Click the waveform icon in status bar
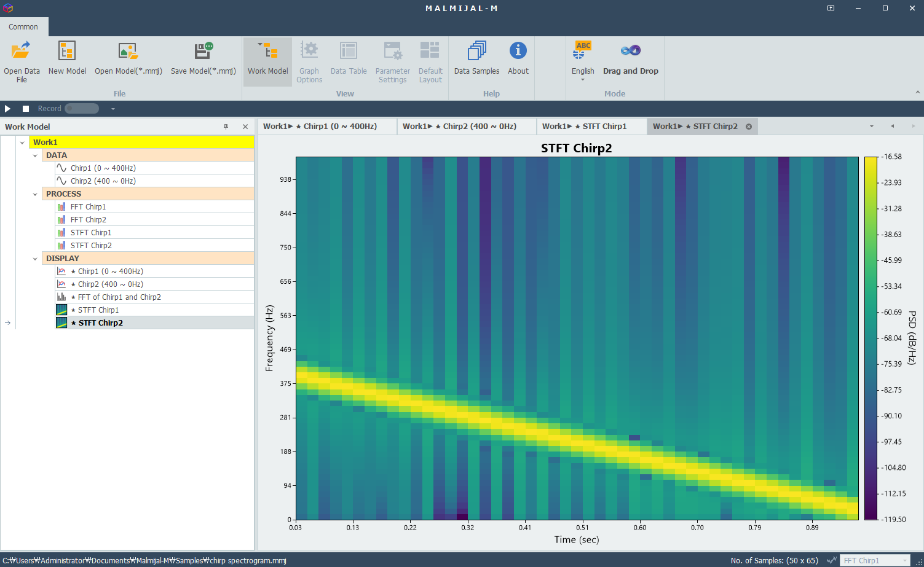 click(x=832, y=560)
